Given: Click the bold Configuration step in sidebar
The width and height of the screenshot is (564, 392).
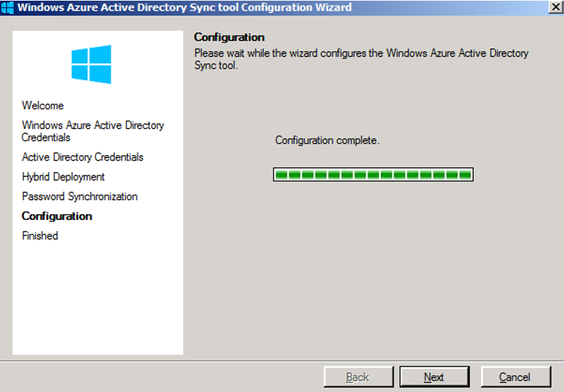Looking at the screenshot, I should [57, 216].
